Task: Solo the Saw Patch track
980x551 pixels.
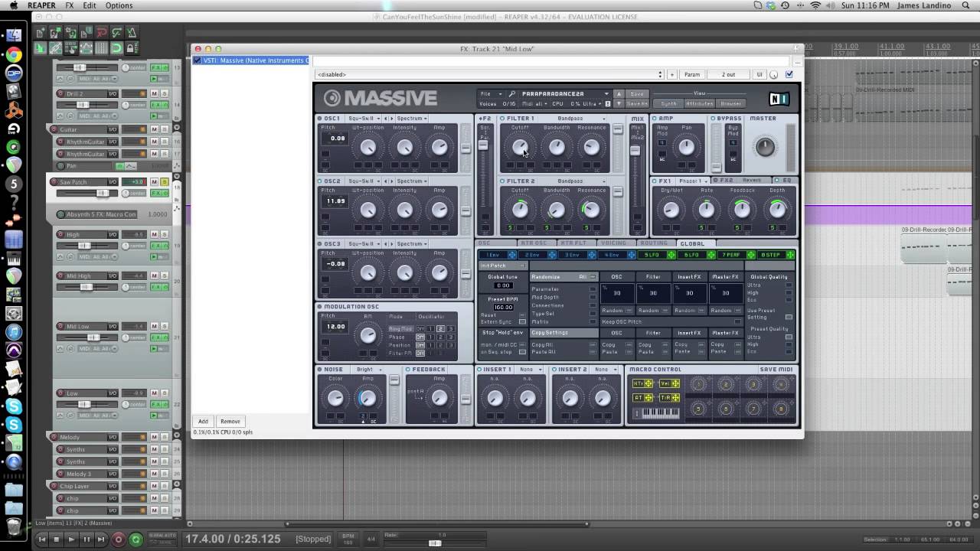Action: coord(164,181)
